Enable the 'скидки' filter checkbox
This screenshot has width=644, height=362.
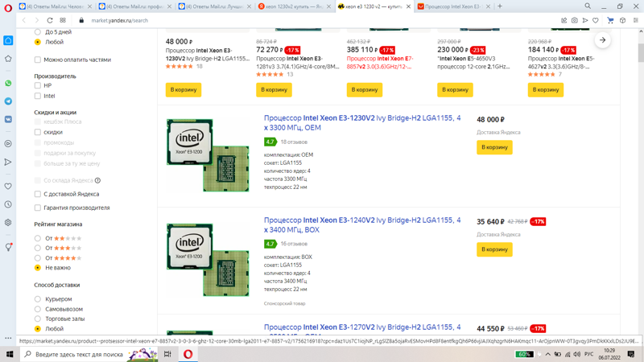point(37,132)
